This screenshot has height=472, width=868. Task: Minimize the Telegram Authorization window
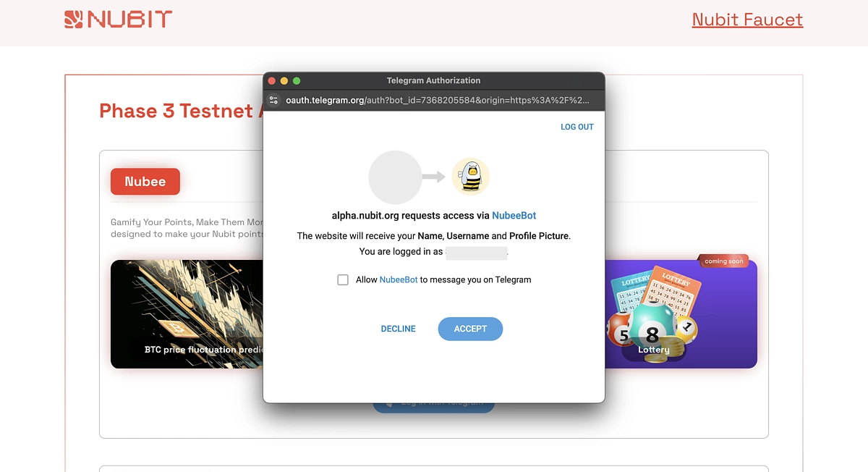(284, 81)
